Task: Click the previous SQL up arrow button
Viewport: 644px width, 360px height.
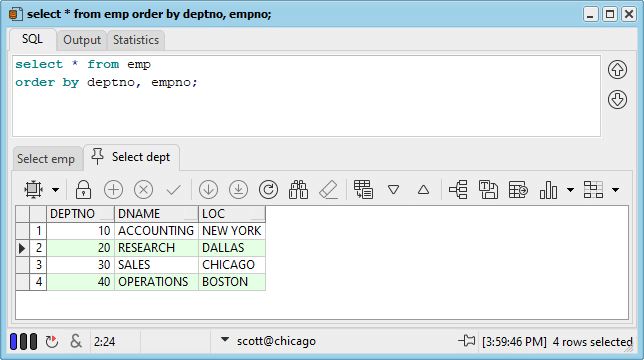Action: pos(617,70)
